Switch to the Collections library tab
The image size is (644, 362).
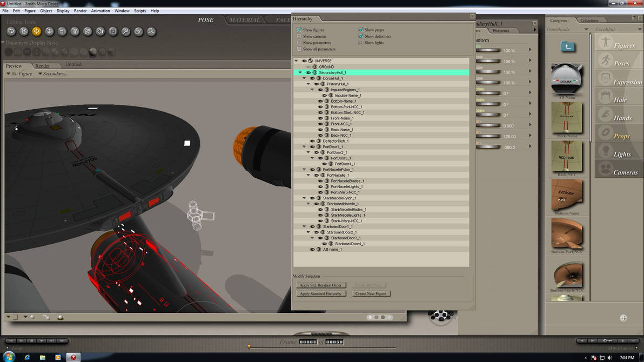[x=589, y=20]
